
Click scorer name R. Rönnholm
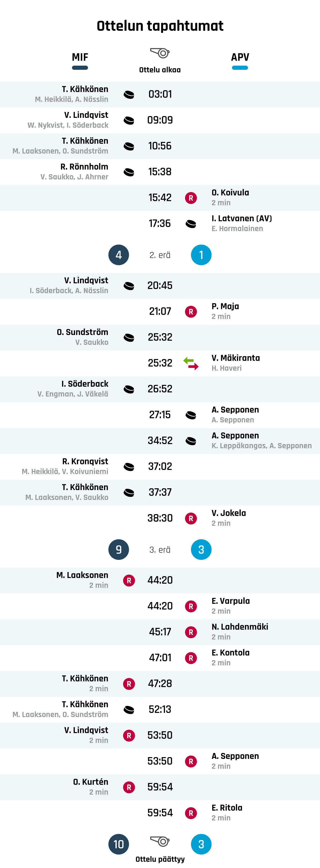[x=84, y=167]
